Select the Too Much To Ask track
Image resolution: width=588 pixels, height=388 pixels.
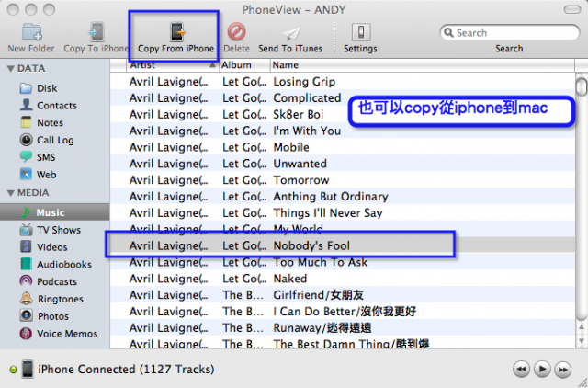click(343, 262)
